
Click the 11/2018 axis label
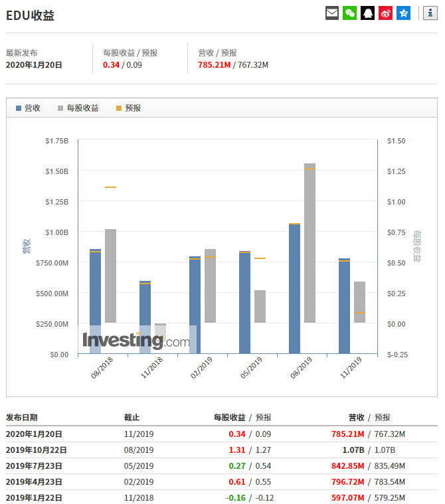[x=151, y=368]
